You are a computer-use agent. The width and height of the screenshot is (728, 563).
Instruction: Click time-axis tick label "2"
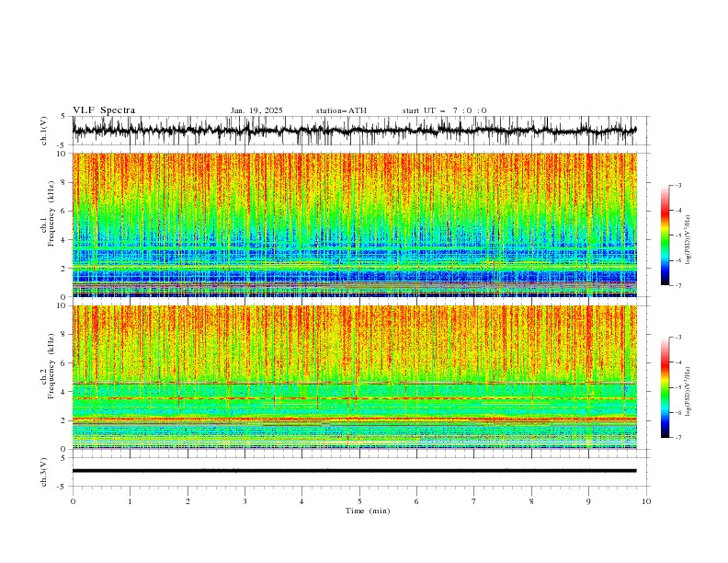(x=188, y=501)
